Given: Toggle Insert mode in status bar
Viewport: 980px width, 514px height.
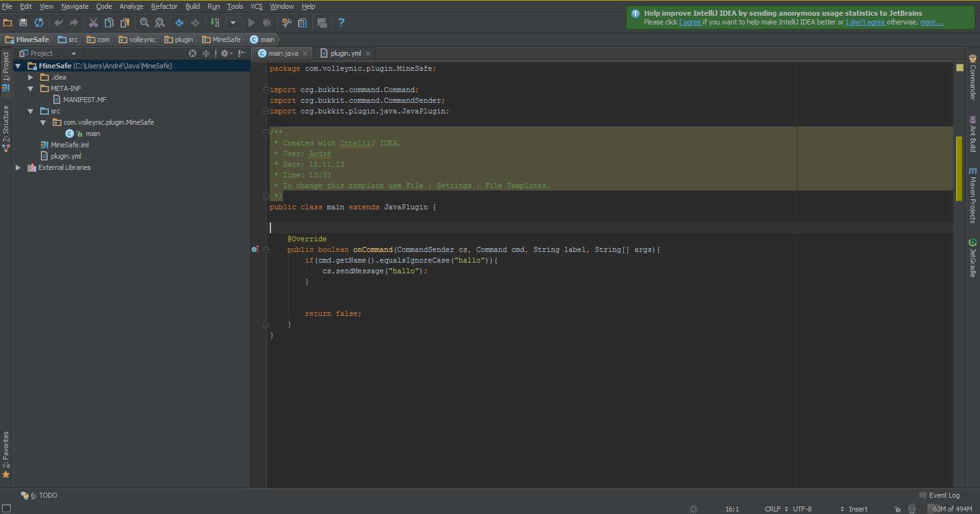Looking at the screenshot, I should [858, 509].
